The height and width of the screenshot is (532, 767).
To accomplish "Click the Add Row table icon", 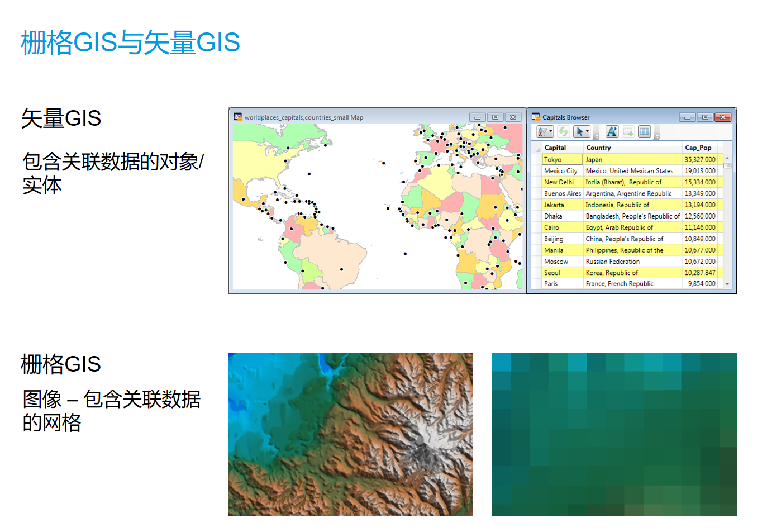I will (628, 132).
